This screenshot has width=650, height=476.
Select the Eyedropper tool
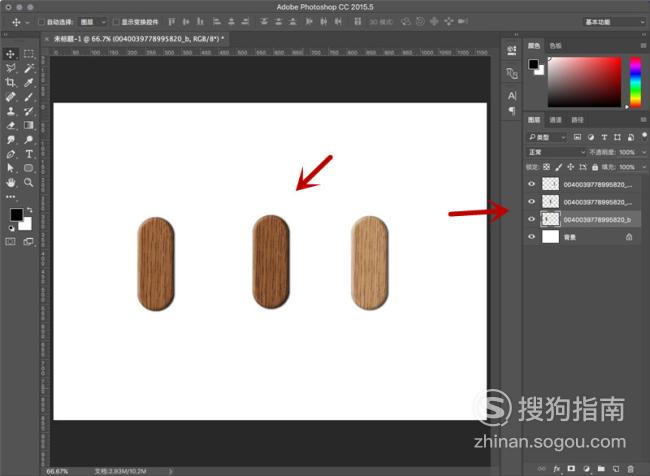(29, 83)
